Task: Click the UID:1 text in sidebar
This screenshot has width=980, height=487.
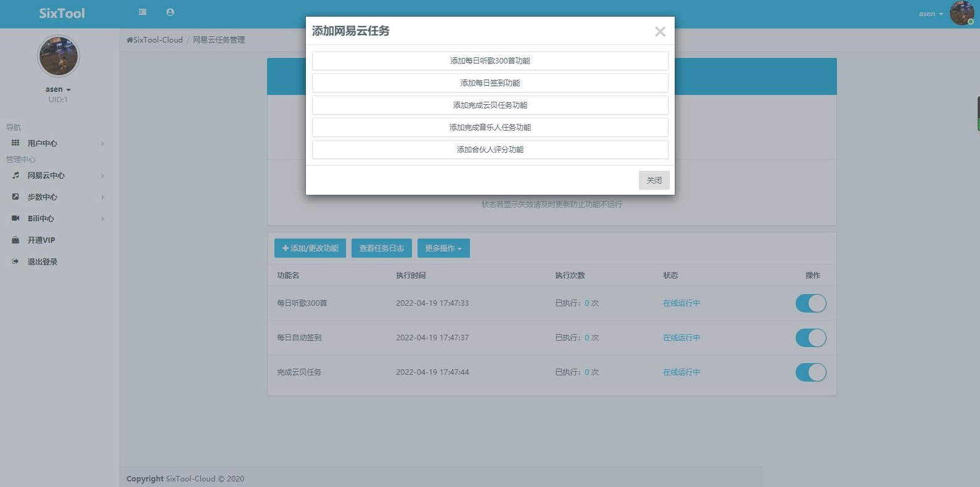Action: tap(58, 100)
